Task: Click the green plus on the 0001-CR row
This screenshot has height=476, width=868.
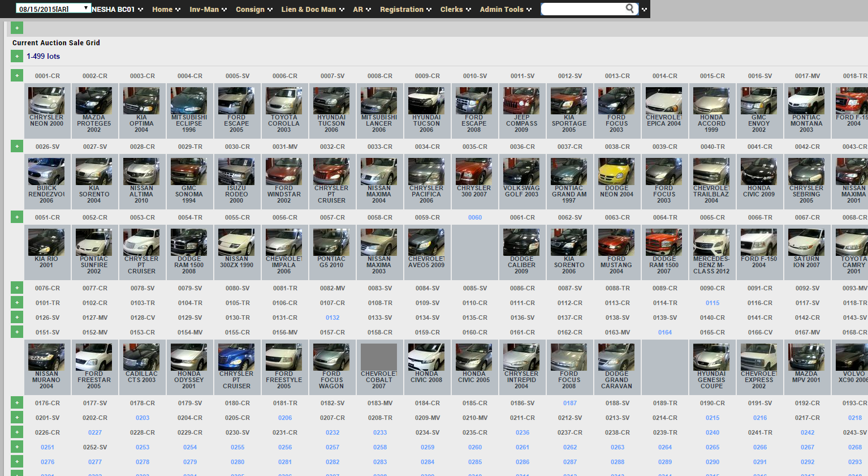Action: (x=17, y=76)
